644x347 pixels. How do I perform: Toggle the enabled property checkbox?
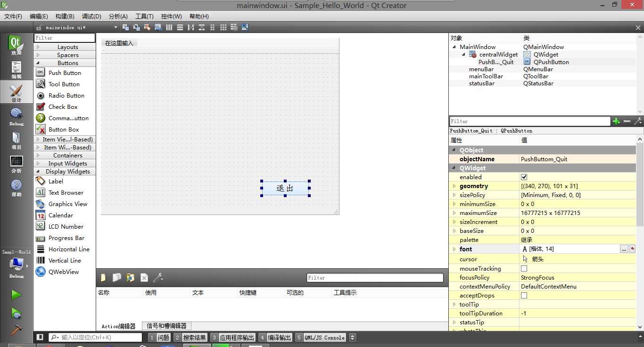pyautogui.click(x=524, y=177)
